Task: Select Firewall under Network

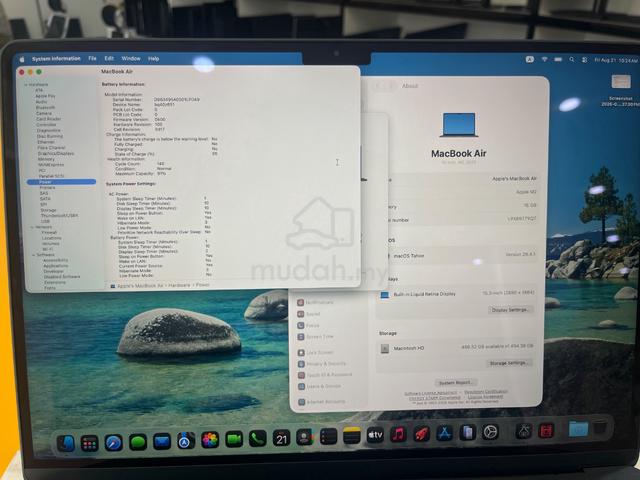Action: point(49,232)
